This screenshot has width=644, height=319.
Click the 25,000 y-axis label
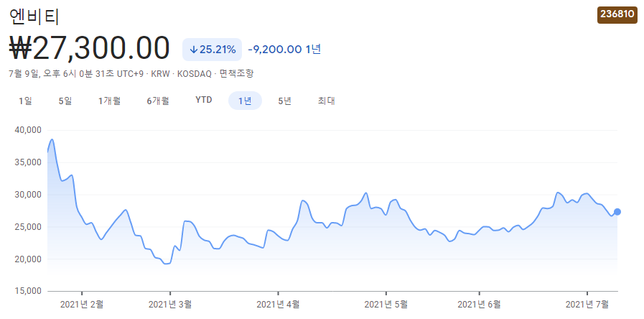click(28, 227)
